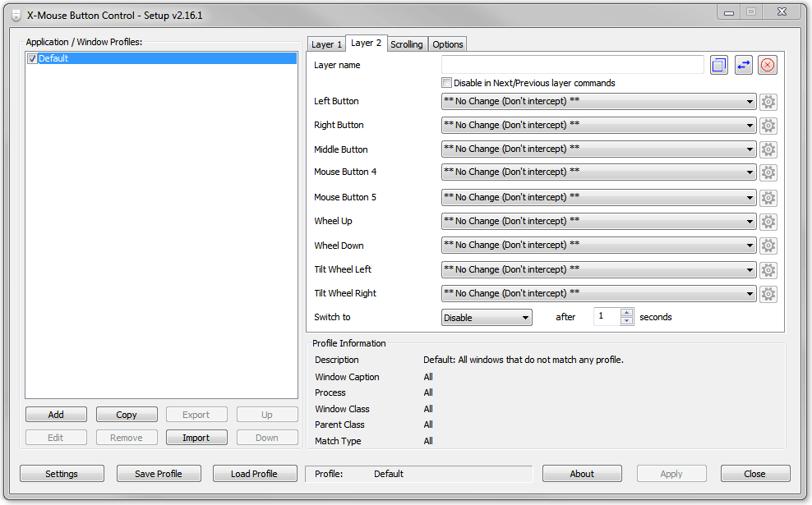The image size is (812, 505).
Task: Click the Copy profile button
Action: click(127, 415)
